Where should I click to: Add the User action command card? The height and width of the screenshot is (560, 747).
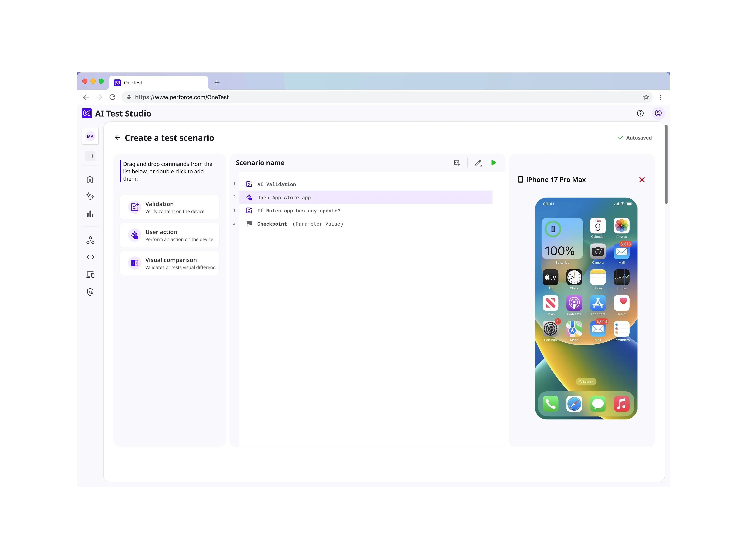click(x=169, y=235)
